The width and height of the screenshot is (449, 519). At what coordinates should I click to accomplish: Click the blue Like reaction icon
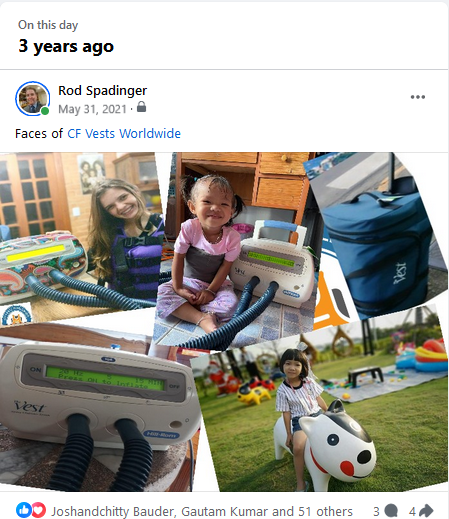(24, 510)
